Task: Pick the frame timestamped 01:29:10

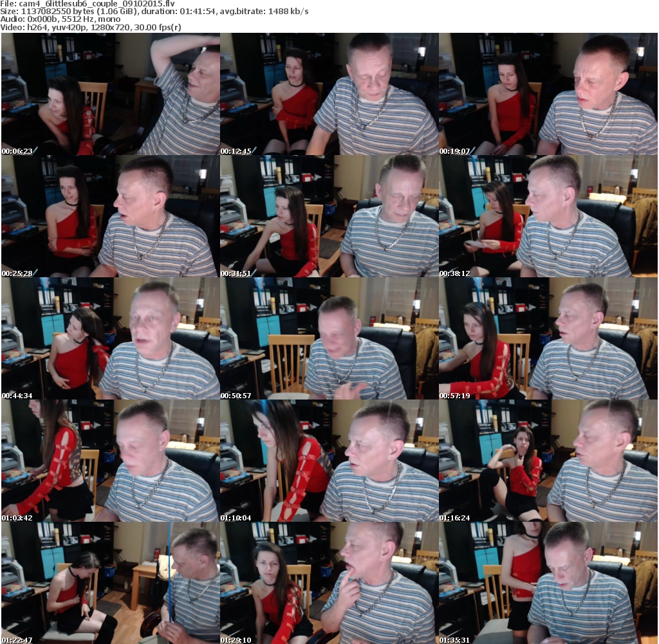Action: tap(329, 583)
